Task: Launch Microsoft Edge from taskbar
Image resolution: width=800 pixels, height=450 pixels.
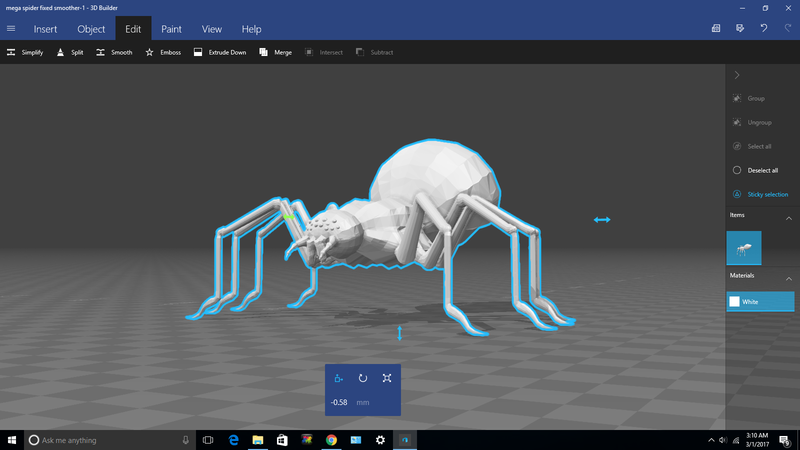Action: (x=233, y=440)
